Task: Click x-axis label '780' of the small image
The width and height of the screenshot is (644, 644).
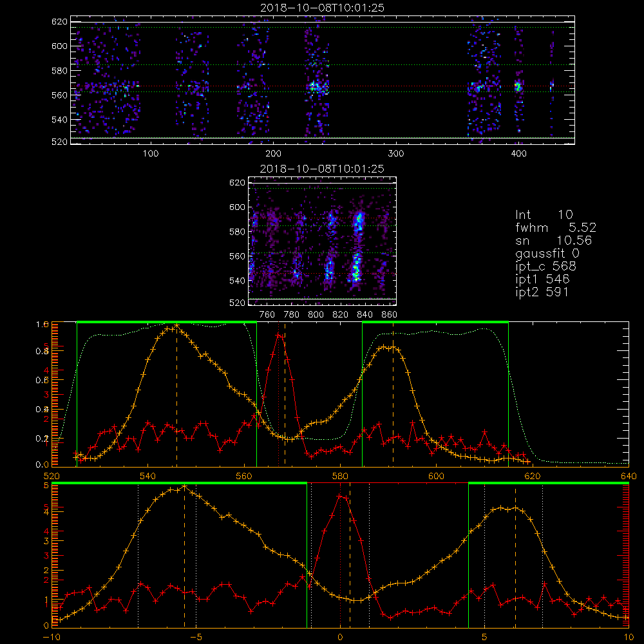Action: (x=292, y=315)
